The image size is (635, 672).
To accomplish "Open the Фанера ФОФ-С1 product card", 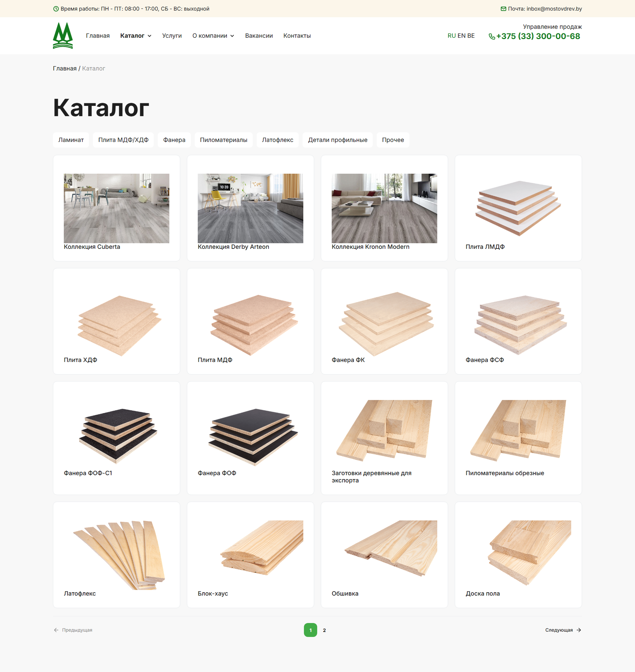I will (x=116, y=438).
